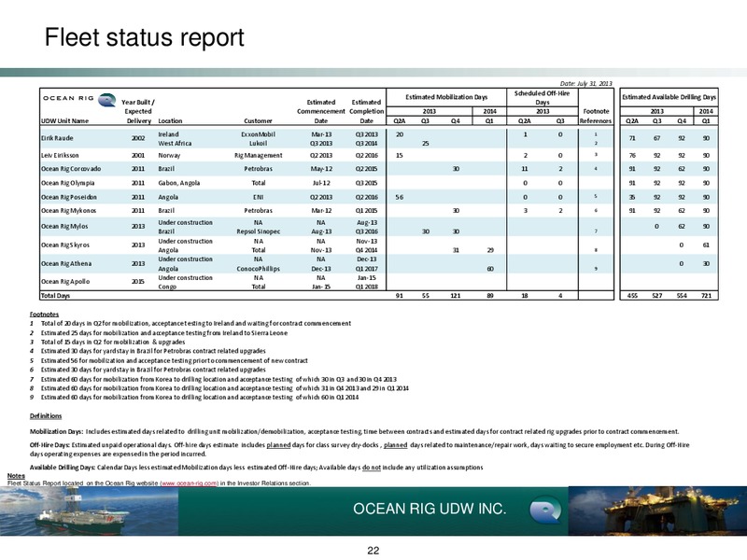Click footnote 5 about new contract commencement
The height and width of the screenshot is (560, 747).
click(169, 360)
